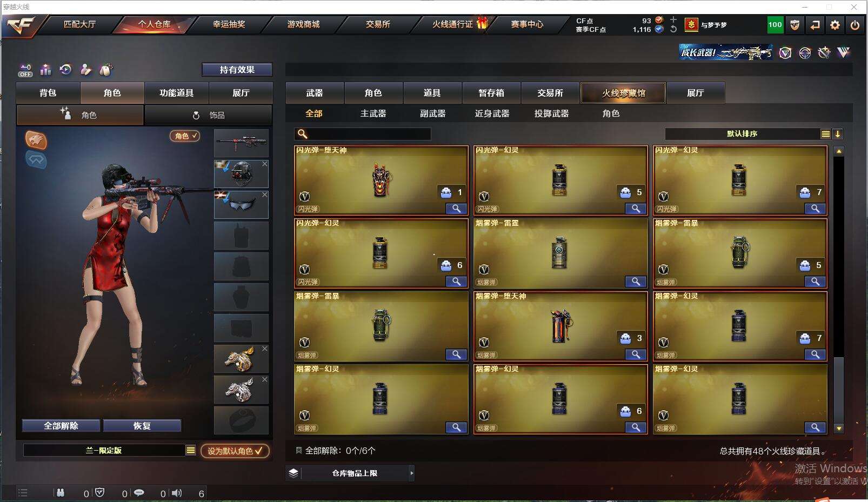Viewport: 868px width, 502px height.
Task: Click the 持有效果 button
Action: [237, 70]
